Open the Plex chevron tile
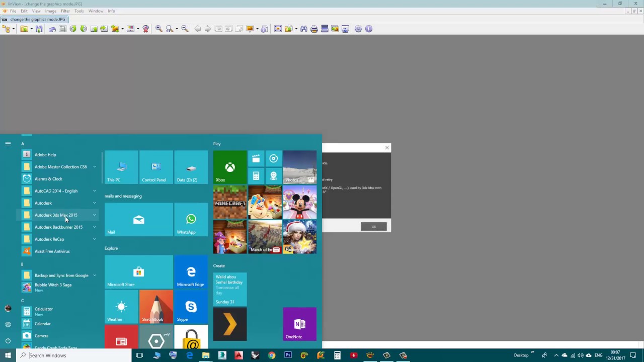 (230, 324)
